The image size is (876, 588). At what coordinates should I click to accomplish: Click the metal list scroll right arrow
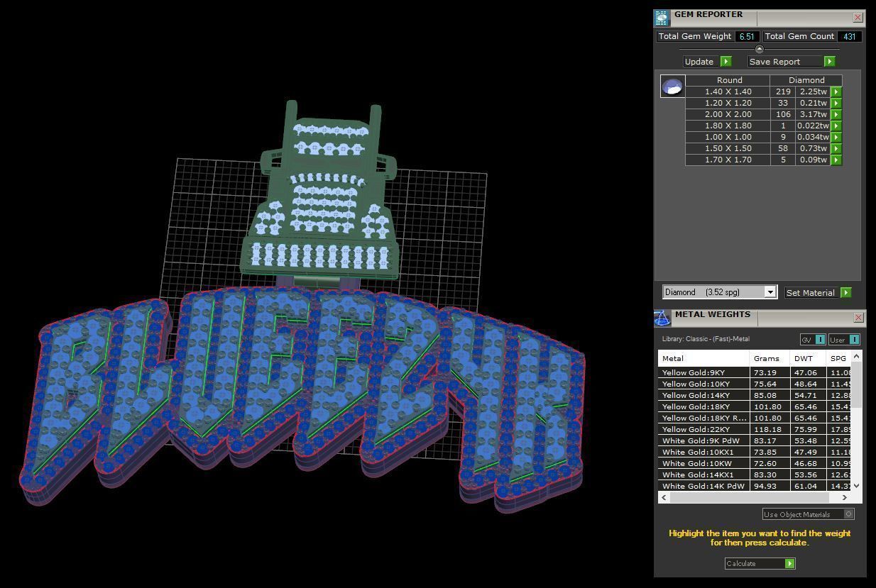click(845, 497)
